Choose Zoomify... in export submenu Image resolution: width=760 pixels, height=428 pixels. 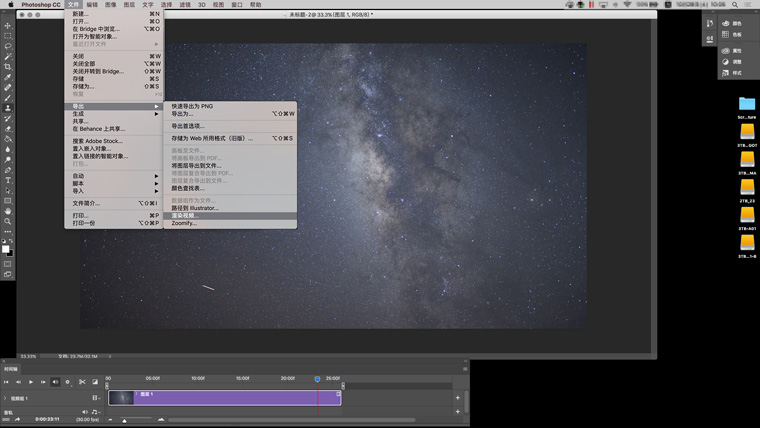pyautogui.click(x=230, y=223)
